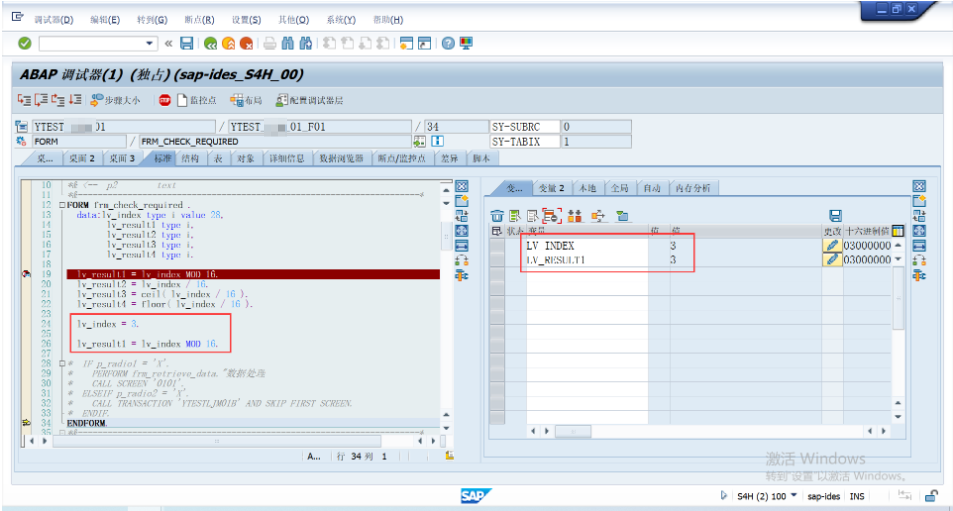Image resolution: width=953 pixels, height=511 pixels.
Task: Click the save icon above variable table
Action: point(835,216)
